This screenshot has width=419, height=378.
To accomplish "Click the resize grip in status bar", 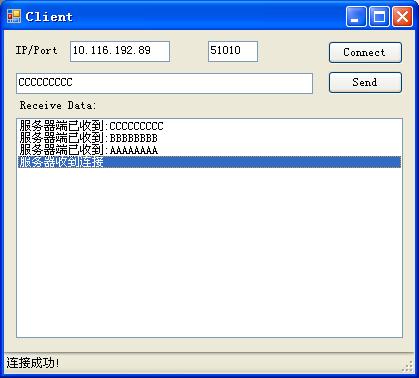I will click(x=407, y=366).
